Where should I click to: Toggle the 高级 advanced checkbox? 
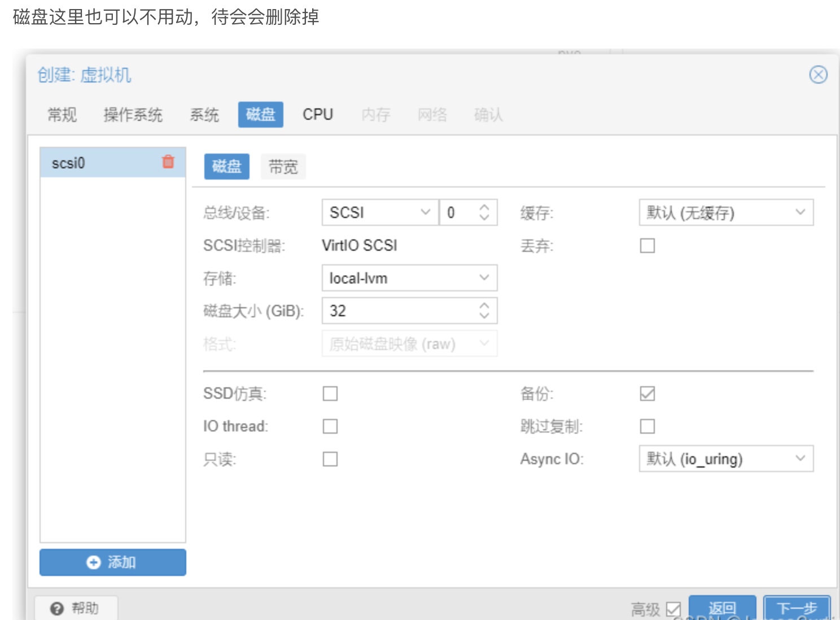673,609
